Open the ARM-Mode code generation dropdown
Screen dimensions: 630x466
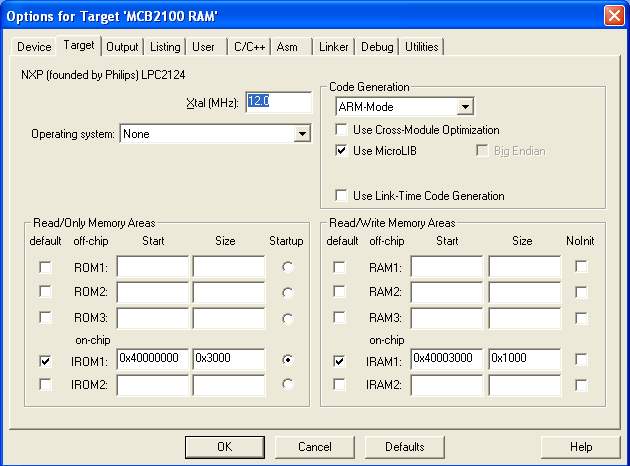pyautogui.click(x=465, y=107)
